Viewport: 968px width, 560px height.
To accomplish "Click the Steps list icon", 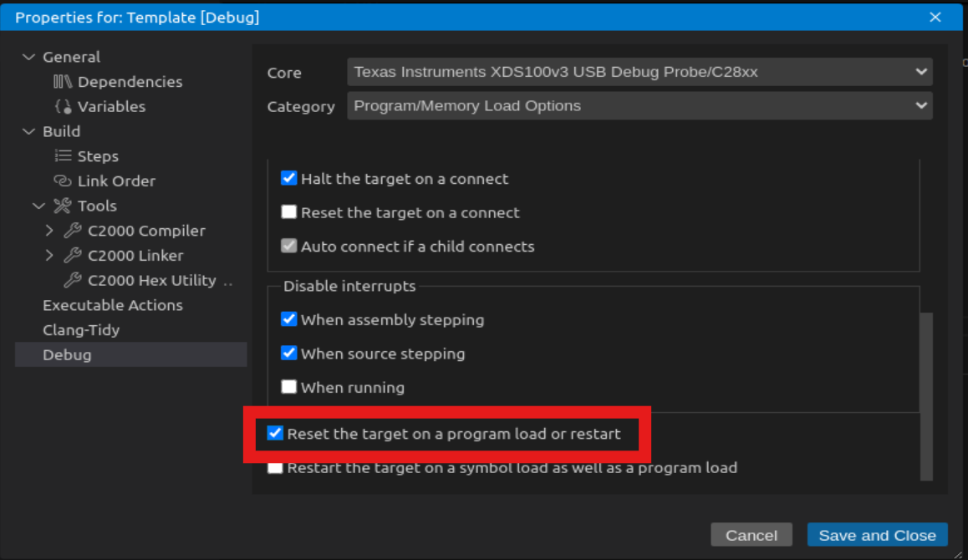I will 63,155.
